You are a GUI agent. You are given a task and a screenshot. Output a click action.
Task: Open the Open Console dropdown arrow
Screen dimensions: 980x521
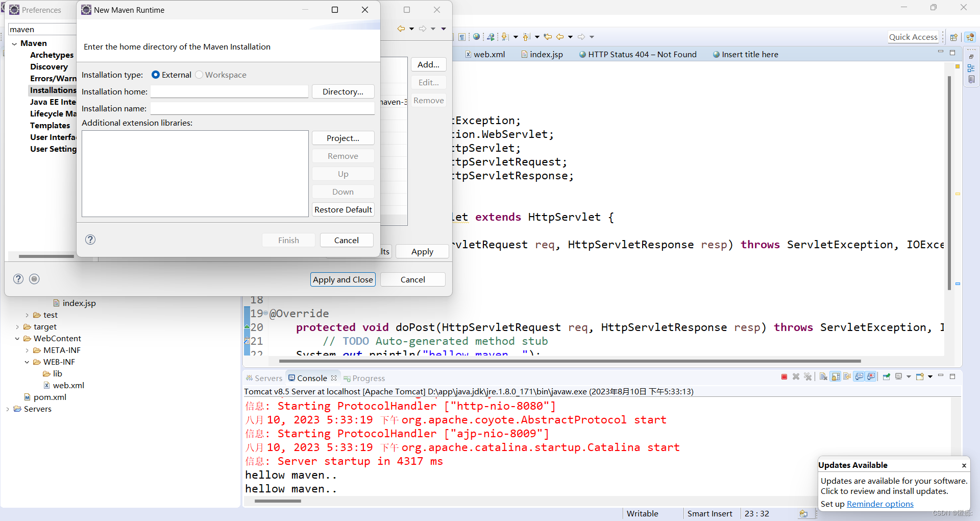click(930, 377)
